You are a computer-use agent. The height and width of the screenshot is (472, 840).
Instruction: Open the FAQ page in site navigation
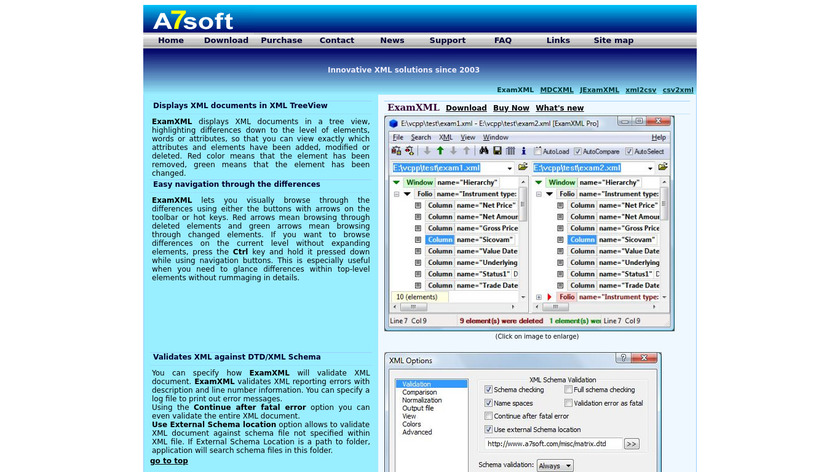click(x=502, y=40)
